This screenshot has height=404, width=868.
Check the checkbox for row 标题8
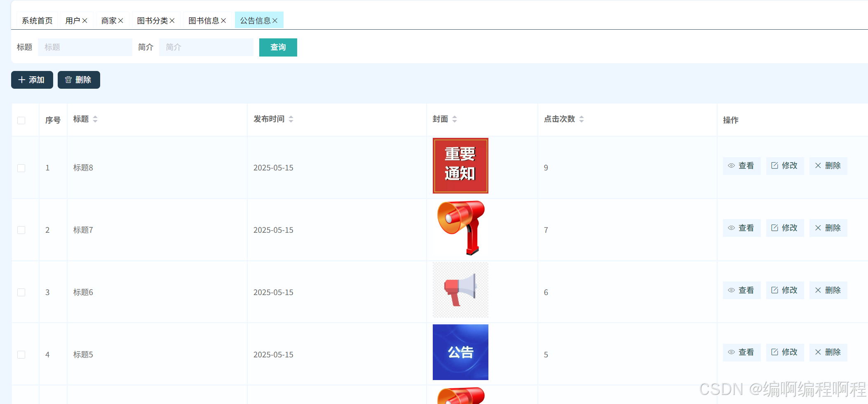coord(21,168)
